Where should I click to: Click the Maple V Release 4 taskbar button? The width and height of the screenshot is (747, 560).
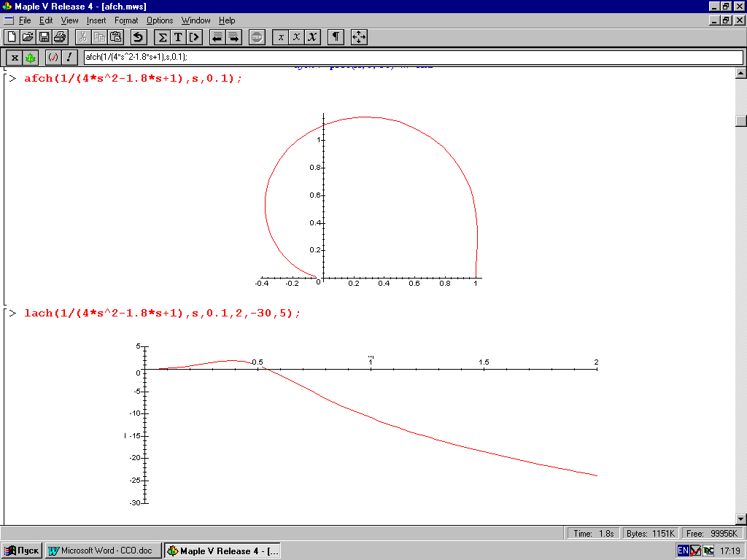(222, 551)
